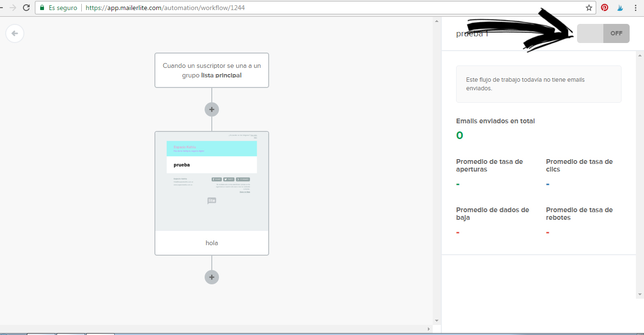Open the email preview thumbnail for prueba
The width and height of the screenshot is (644, 335).
click(212, 181)
